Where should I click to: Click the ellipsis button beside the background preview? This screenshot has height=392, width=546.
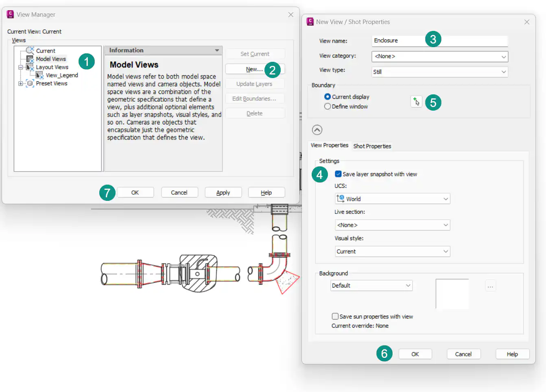click(x=490, y=285)
